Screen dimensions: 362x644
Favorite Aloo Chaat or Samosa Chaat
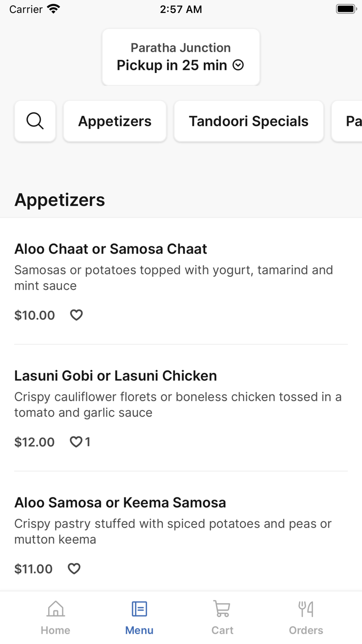click(77, 315)
